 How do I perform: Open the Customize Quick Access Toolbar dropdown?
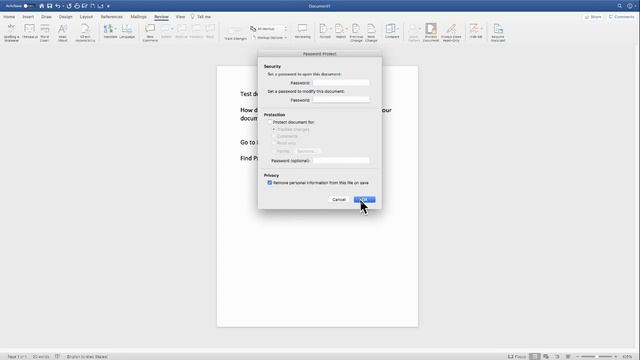(108, 6)
